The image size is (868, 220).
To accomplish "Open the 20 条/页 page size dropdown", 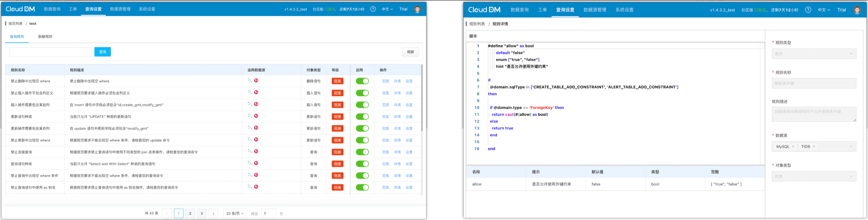I will (235, 213).
